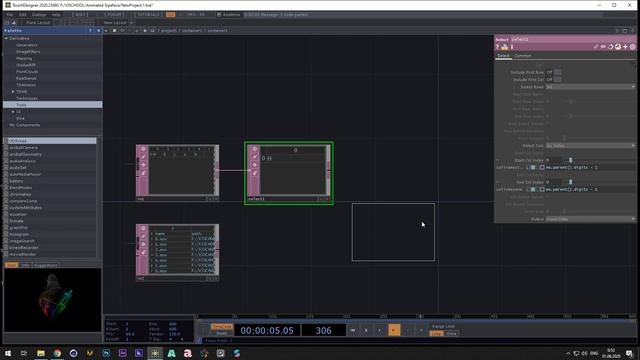Image resolution: width=640 pixels, height=360 pixels.
Task: Select movieBlender in palette list
Action: (x=22, y=254)
